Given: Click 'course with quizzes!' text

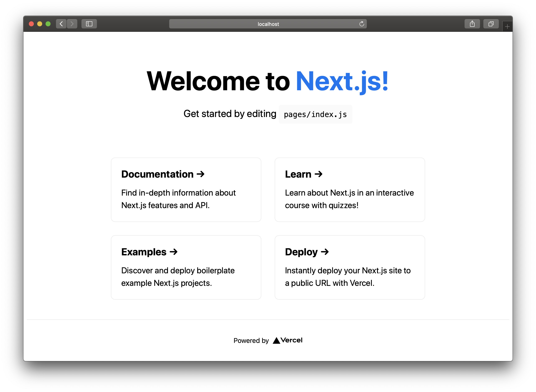Looking at the screenshot, I should coord(322,205).
